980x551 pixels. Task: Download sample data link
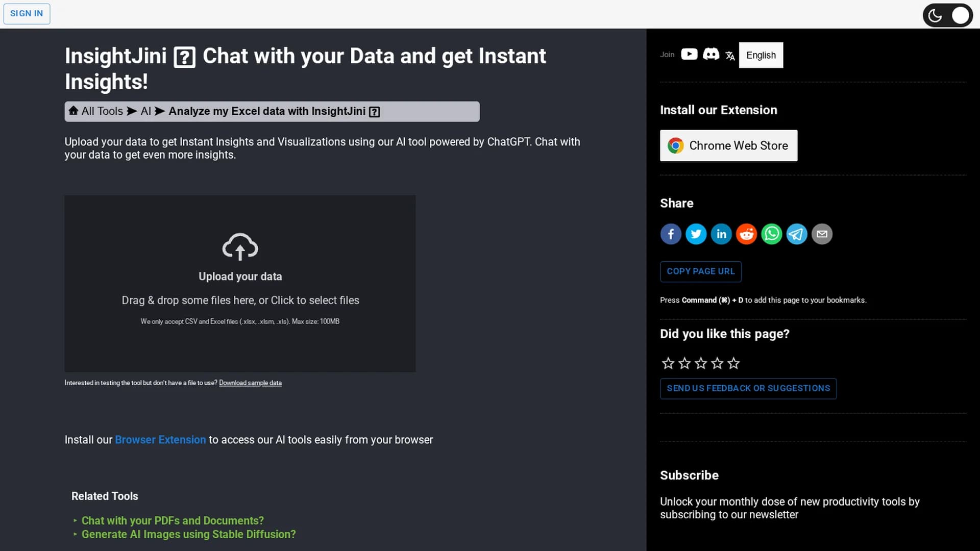[x=250, y=383]
